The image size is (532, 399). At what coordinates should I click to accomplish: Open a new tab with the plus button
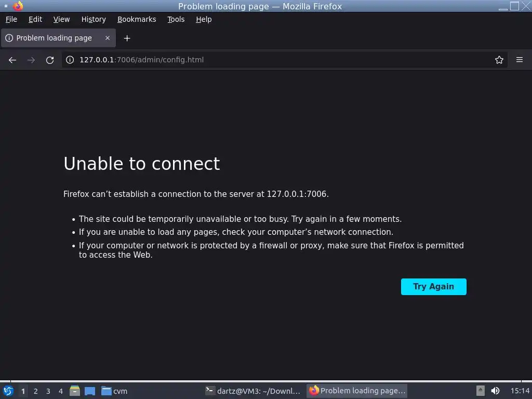127,38
